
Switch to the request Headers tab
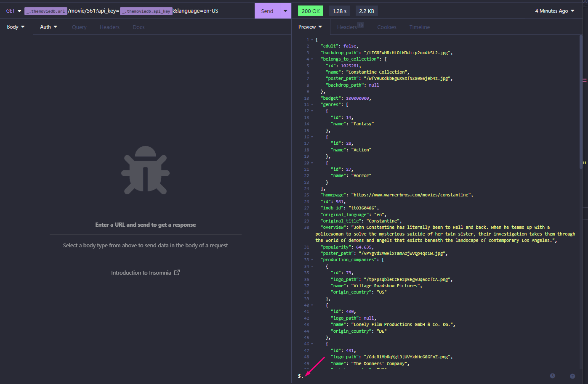point(109,27)
